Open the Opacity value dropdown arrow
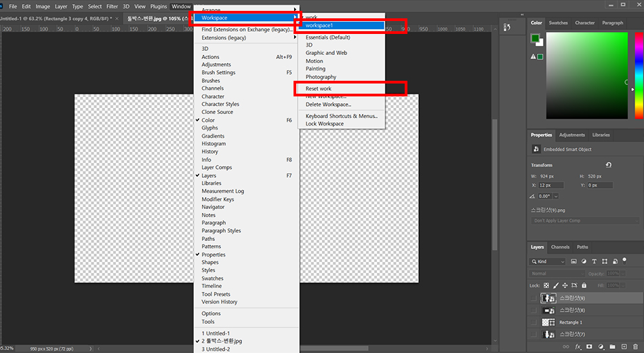Image resolution: width=644 pixels, height=353 pixels. click(x=623, y=274)
